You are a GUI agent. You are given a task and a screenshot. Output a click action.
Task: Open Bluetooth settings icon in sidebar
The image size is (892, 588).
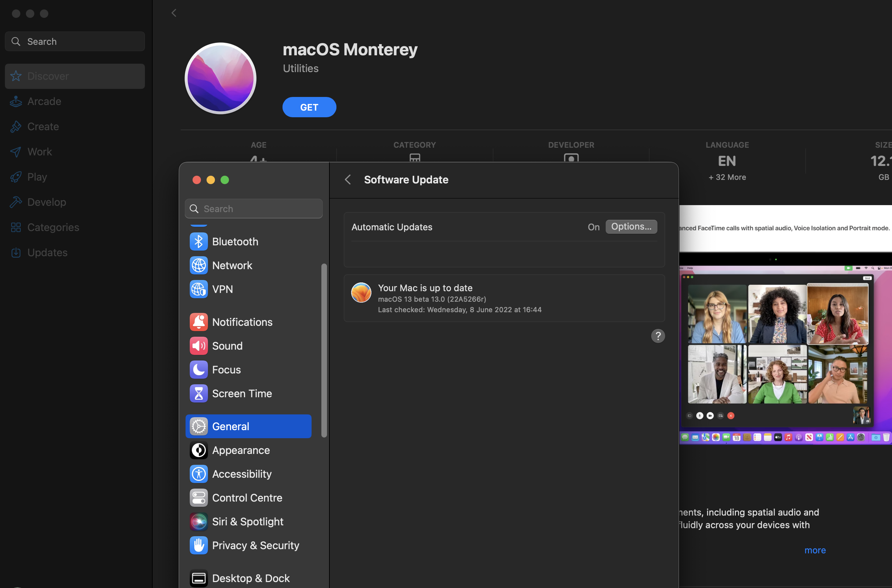pos(198,241)
